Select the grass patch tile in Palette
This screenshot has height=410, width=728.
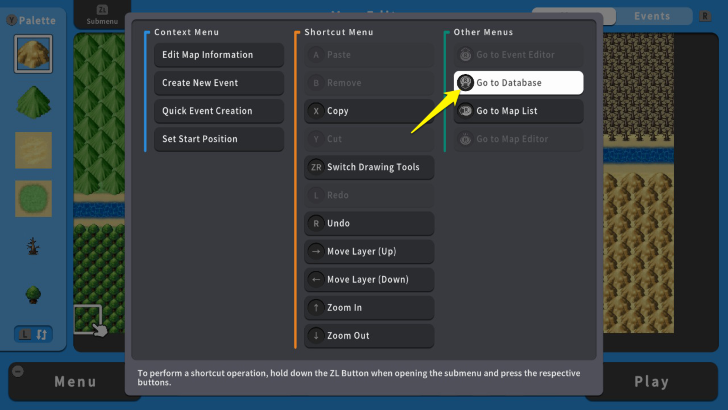tap(33, 198)
